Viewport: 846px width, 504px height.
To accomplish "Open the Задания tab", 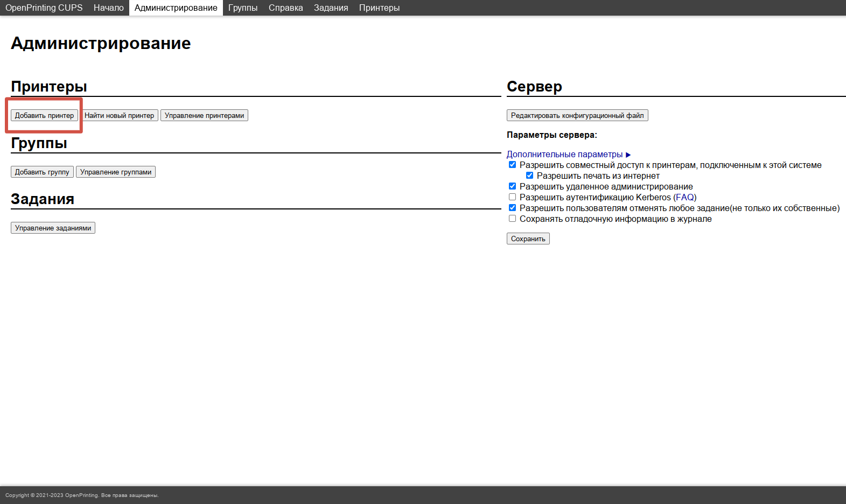I will pos(331,8).
